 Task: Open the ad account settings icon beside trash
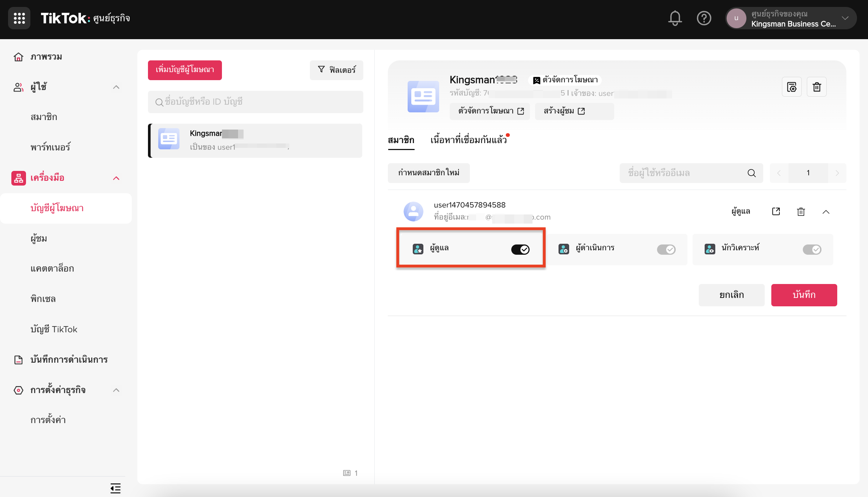pyautogui.click(x=791, y=87)
